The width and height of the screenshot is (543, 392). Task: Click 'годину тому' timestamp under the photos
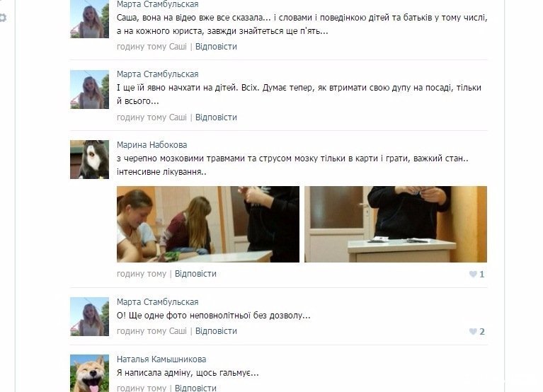pyautogui.click(x=142, y=274)
